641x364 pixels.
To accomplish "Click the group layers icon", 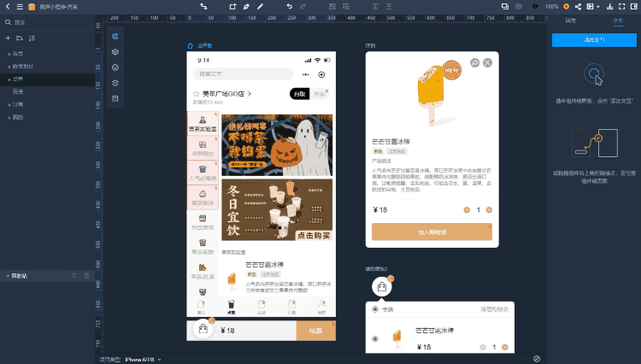I will (x=332, y=7).
